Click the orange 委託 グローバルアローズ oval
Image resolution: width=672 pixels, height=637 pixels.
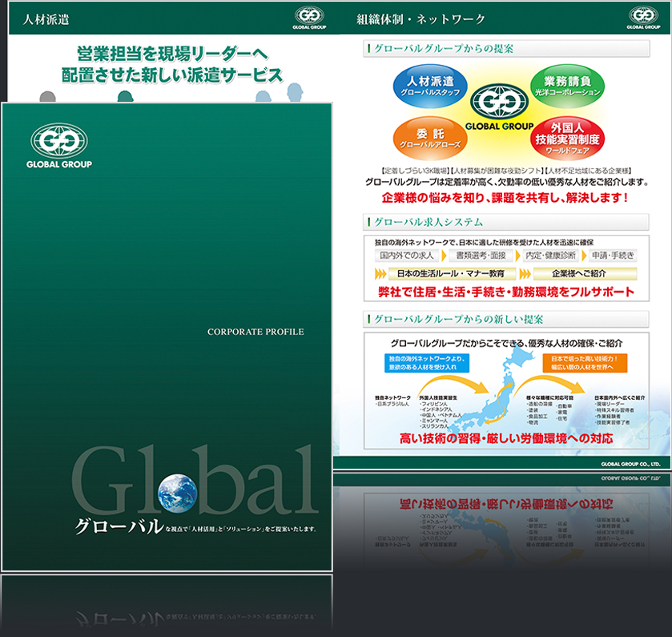(x=430, y=139)
